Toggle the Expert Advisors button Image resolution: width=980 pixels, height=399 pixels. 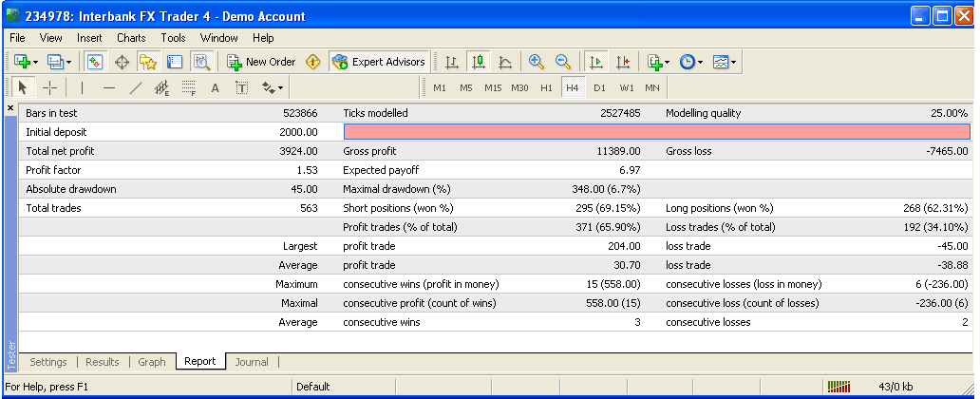tap(379, 62)
